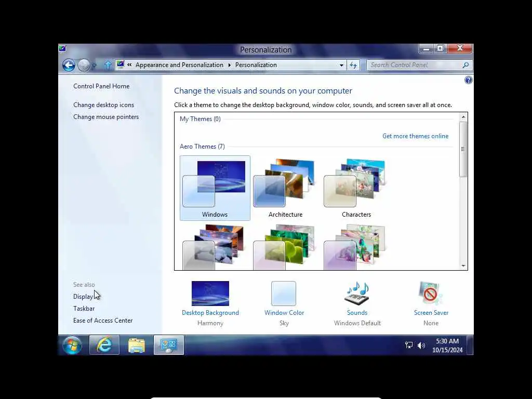532x399 pixels.
Task: Open the Screen Saver icon
Action: tap(431, 293)
